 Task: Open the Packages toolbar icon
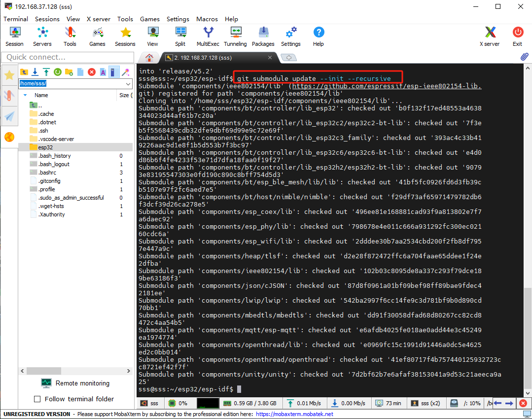263,36
